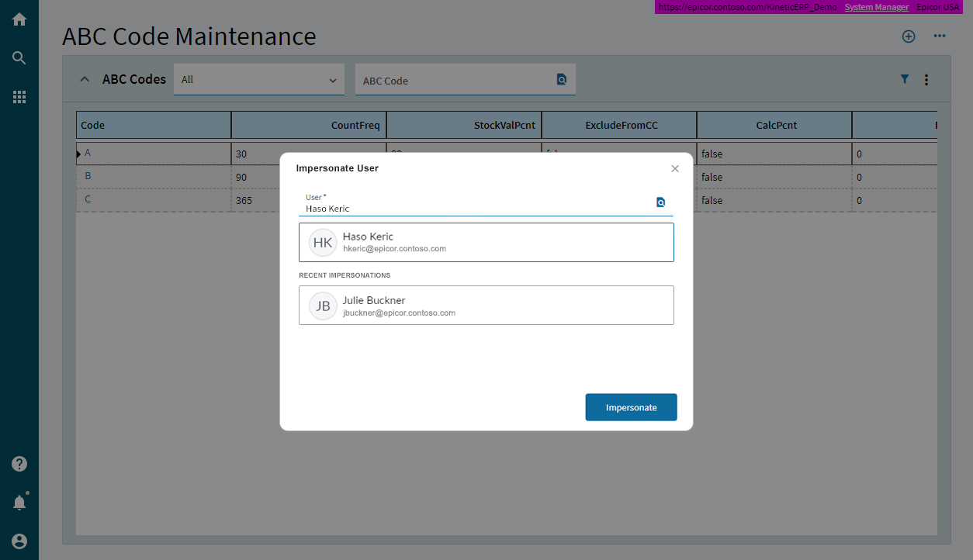Click the Home icon in sidebar
Image resolution: width=973 pixels, height=560 pixels.
pyautogui.click(x=19, y=19)
